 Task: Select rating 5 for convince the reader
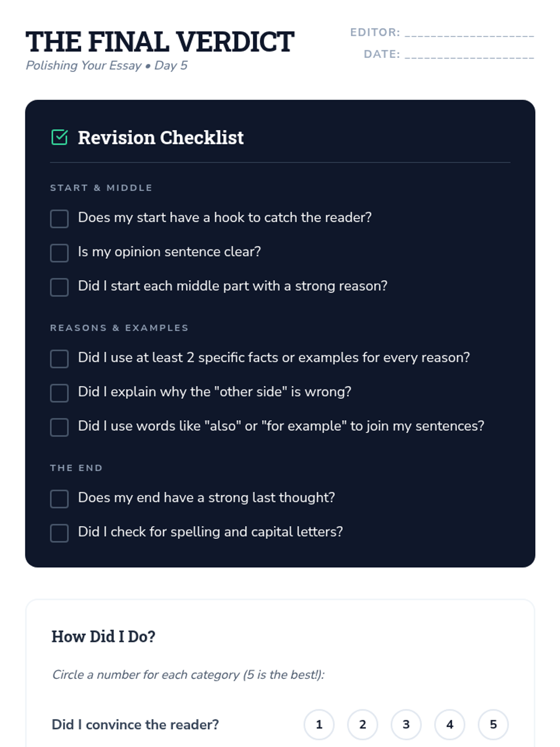493,725
